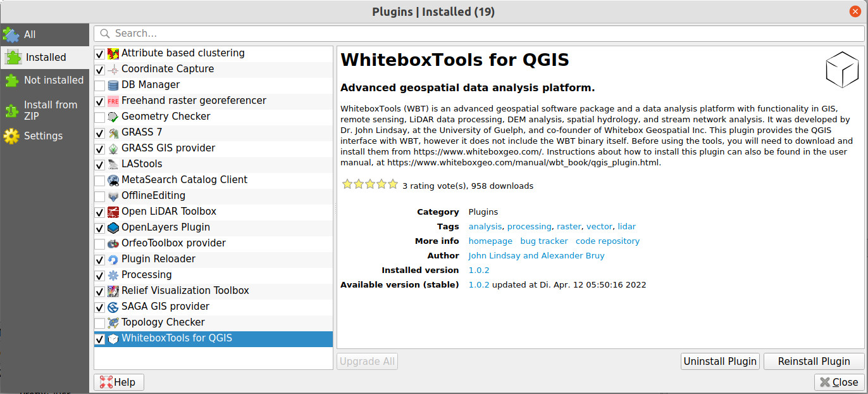Click the analysis tag link
The image size is (868, 394).
click(485, 226)
